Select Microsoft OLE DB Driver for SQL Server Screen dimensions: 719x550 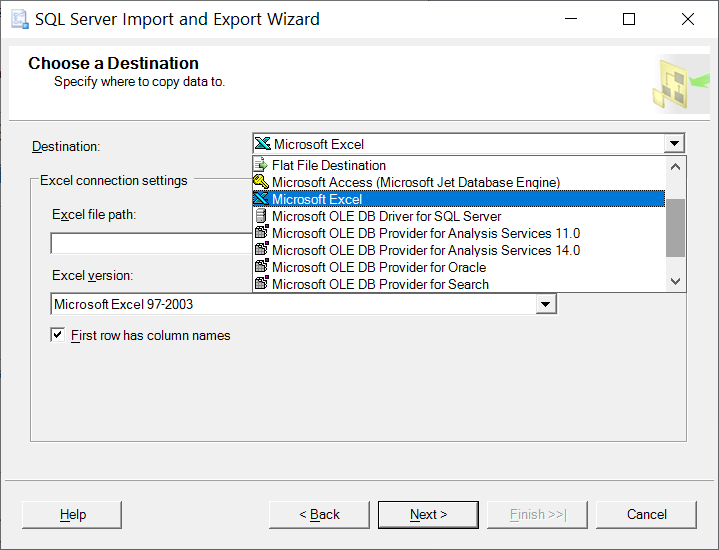[459, 216]
